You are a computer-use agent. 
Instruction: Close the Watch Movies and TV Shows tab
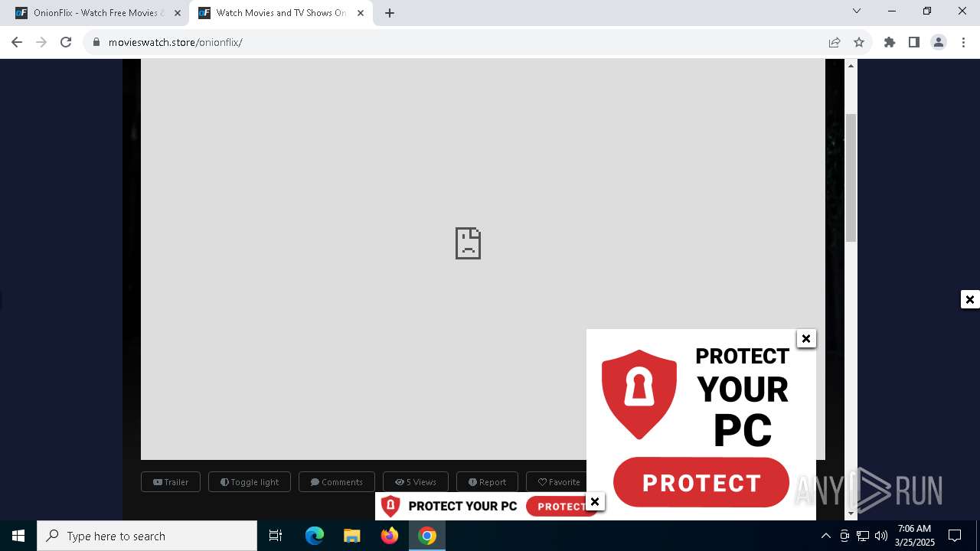(361, 13)
